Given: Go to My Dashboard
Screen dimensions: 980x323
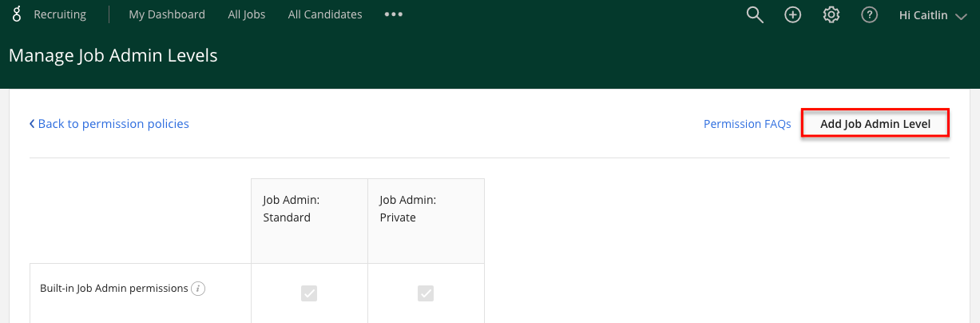Looking at the screenshot, I should (167, 14).
